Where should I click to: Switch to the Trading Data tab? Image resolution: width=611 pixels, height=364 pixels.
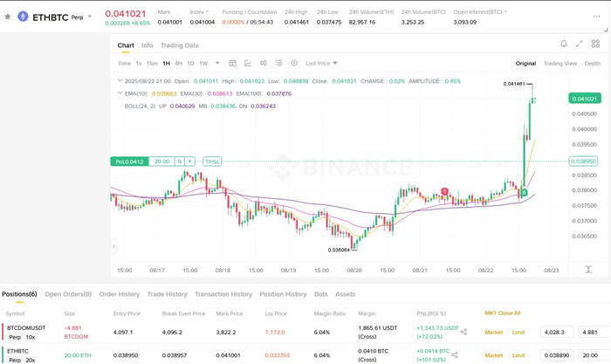(x=179, y=45)
